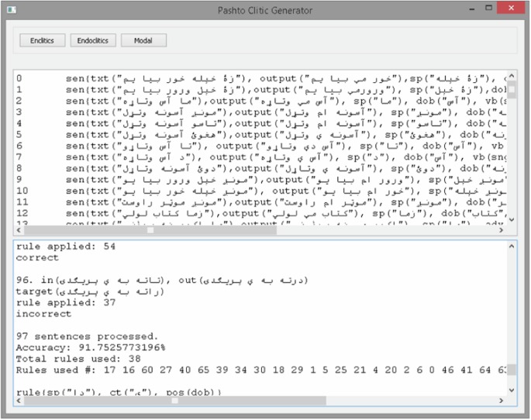
Task: Click the results pane vertical scrollbar thumb
Action: click(x=512, y=370)
